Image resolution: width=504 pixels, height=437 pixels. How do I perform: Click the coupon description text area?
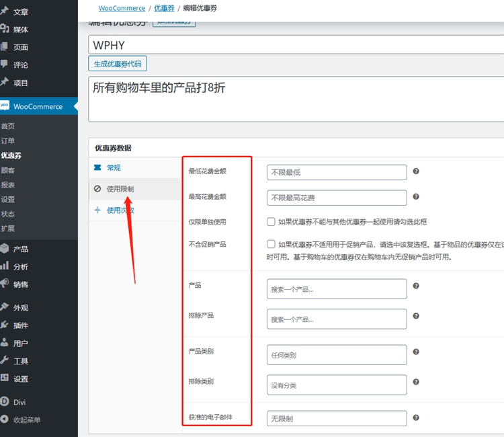coord(296,99)
